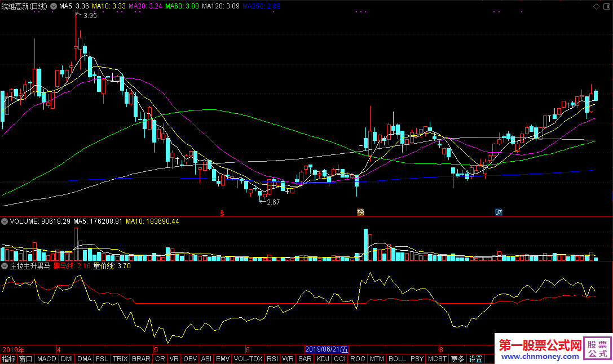Switch to the VR indicator tab
The image size is (613, 364).
[x=174, y=359]
